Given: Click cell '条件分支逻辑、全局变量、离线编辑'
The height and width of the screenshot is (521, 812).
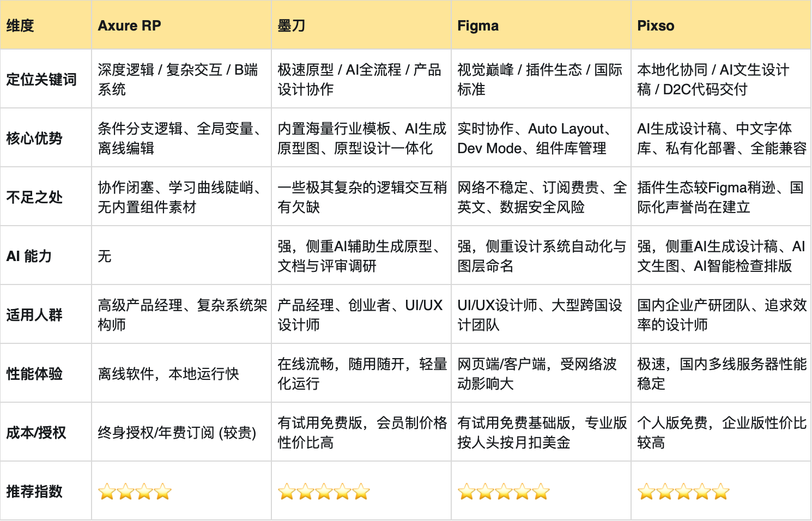Looking at the screenshot, I should (x=181, y=138).
